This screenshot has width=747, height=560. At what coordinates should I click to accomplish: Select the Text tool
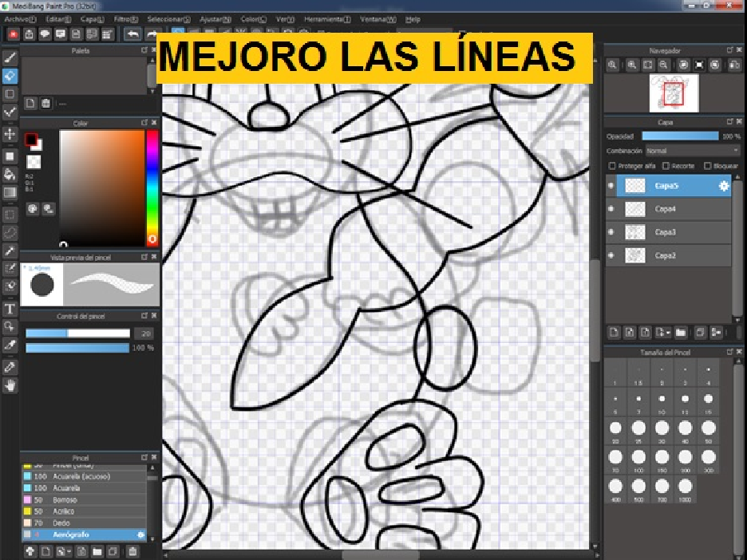tap(10, 309)
